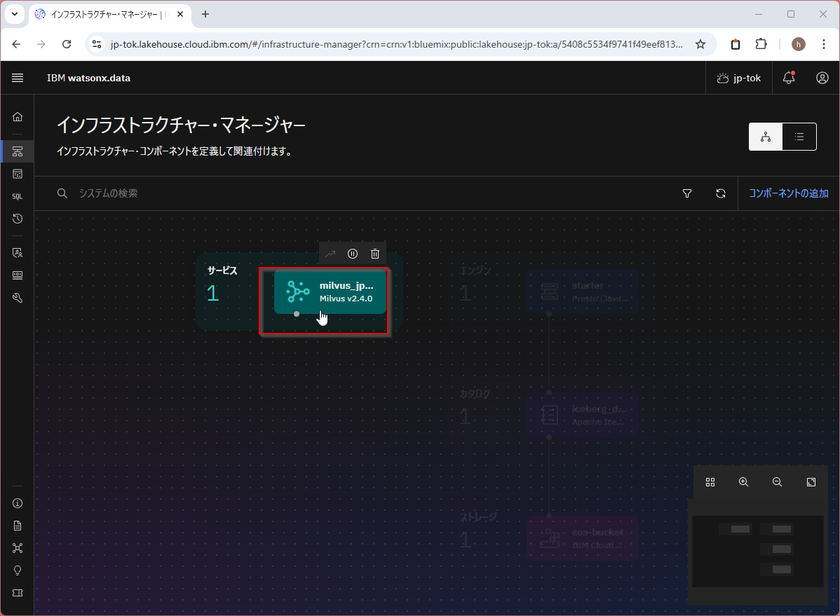Click the network node icon in sidebar
The height and width of the screenshot is (616, 840).
(17, 549)
